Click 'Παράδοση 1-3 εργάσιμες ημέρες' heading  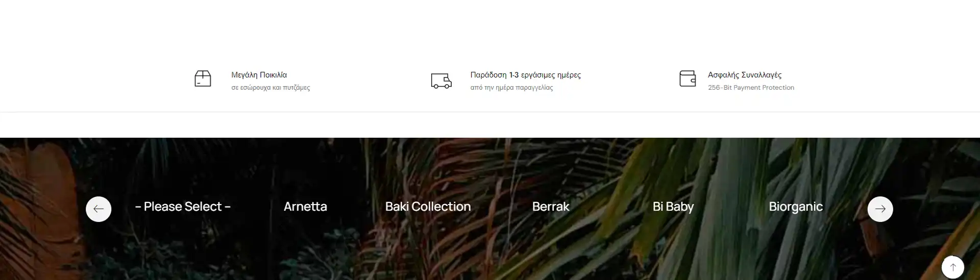coord(525,75)
